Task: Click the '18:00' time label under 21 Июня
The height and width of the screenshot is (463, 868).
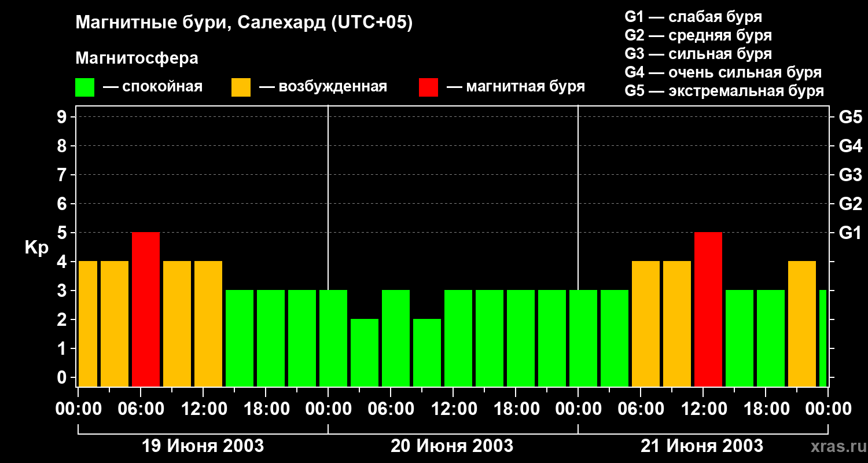Action: click(x=766, y=409)
